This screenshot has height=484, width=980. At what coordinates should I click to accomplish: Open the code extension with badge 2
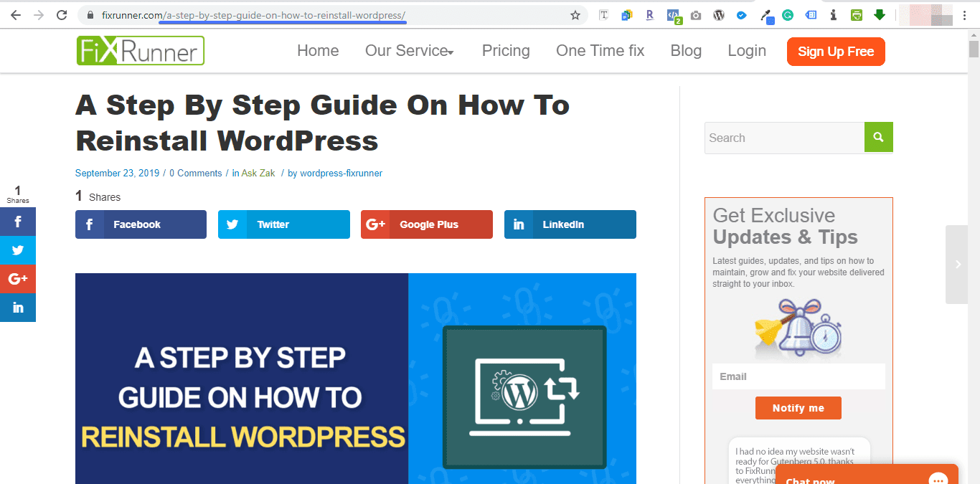[x=674, y=16]
